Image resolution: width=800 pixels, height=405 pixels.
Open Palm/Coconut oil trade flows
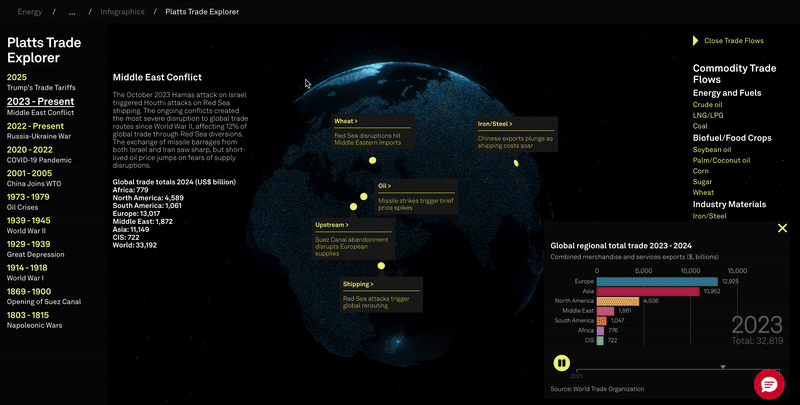[721, 160]
